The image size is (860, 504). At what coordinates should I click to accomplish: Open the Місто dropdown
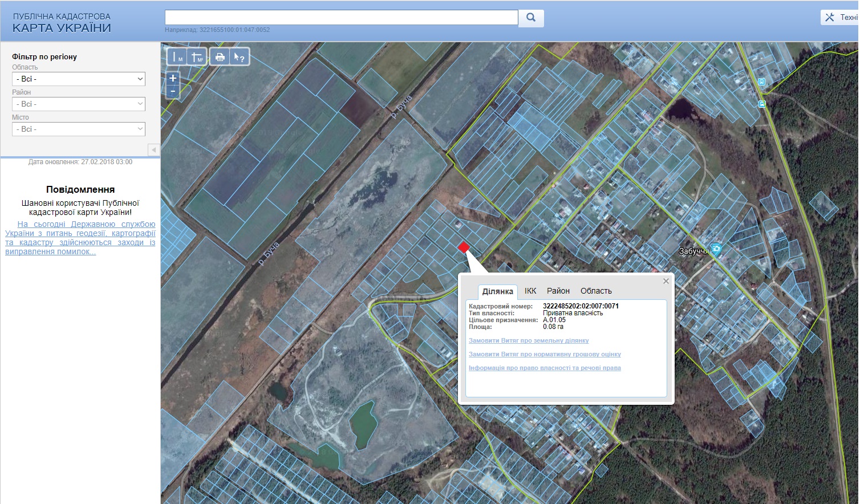pyautogui.click(x=79, y=129)
